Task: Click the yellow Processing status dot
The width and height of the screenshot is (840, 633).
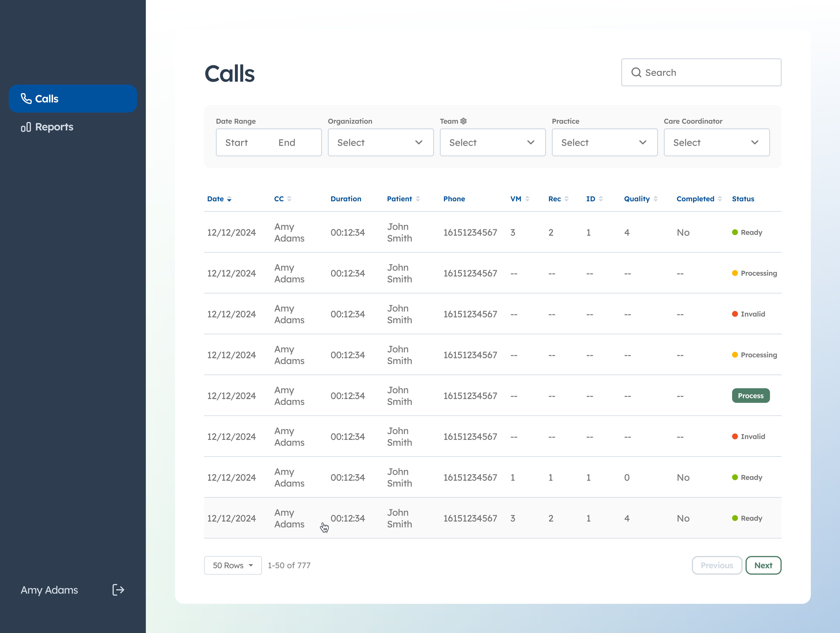Action: pyautogui.click(x=735, y=273)
